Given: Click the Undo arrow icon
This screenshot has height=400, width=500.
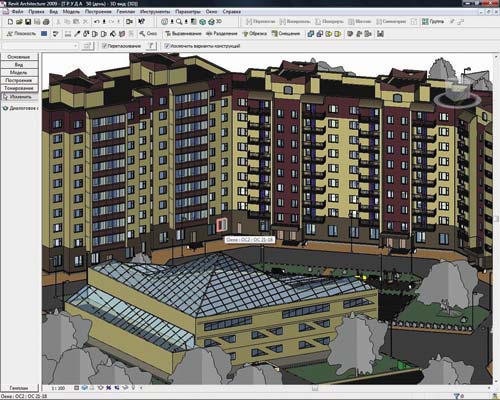Looking at the screenshot, I should pos(97,22).
